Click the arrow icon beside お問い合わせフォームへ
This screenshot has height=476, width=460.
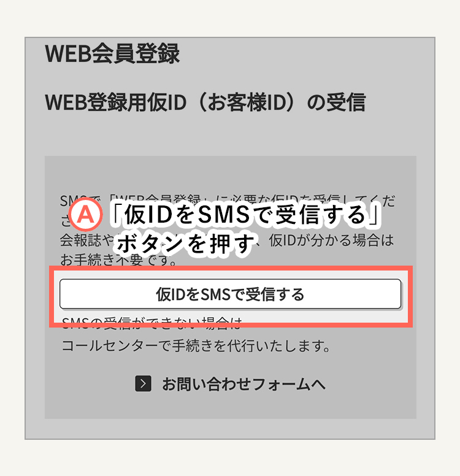click(x=143, y=384)
